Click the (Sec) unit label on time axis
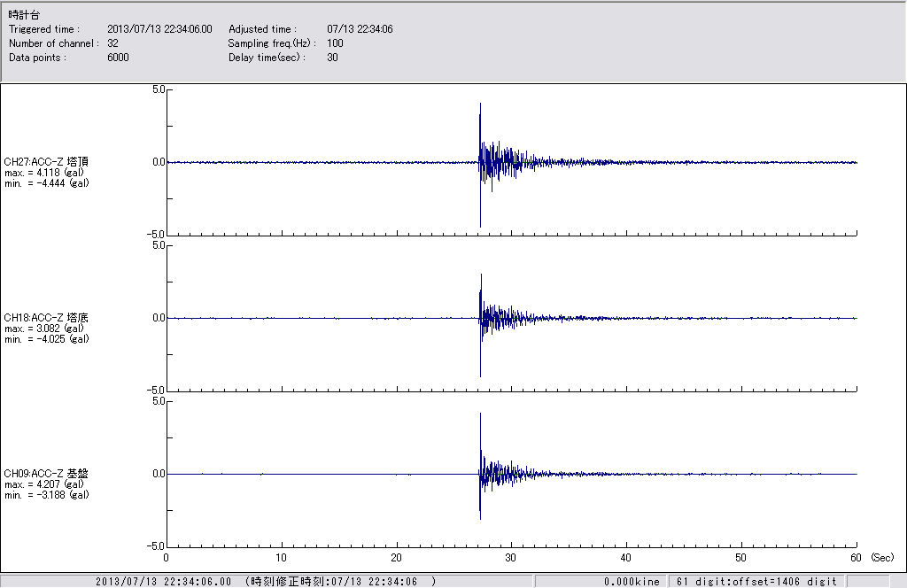Image resolution: width=907 pixels, height=588 pixels. [882, 558]
